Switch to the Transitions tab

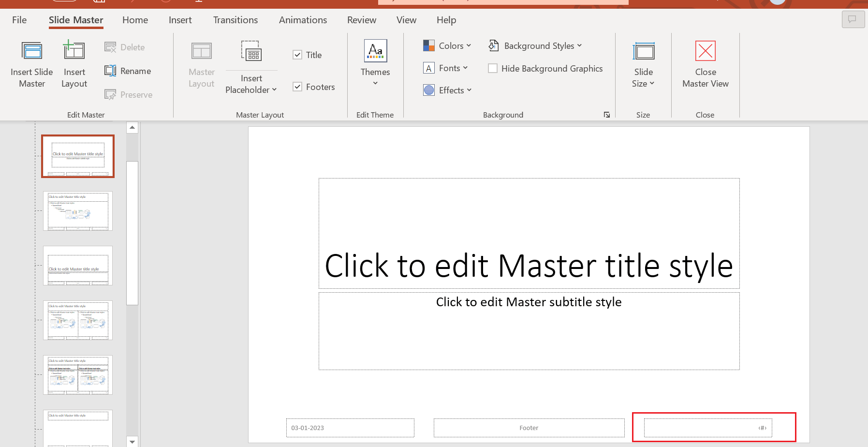[235, 20]
